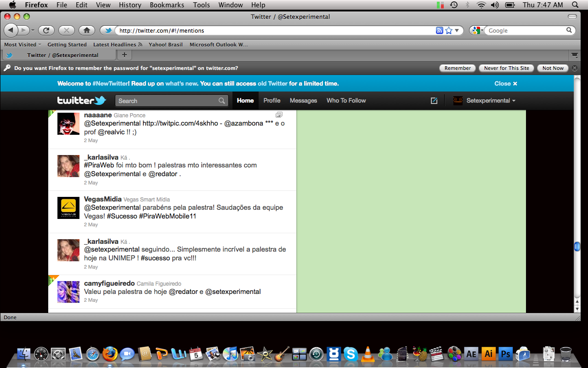Click the reload page button
Viewport: 588px width, 368px height.
46,30
